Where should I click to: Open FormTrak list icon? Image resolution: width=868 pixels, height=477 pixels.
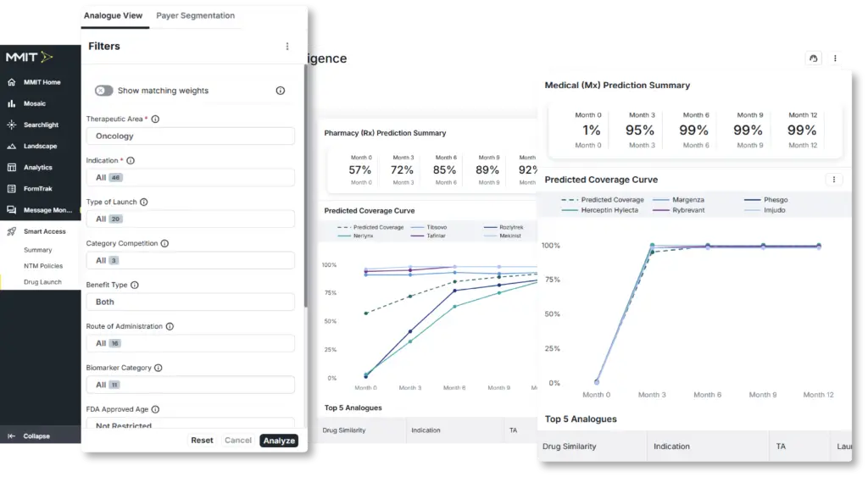coord(12,189)
